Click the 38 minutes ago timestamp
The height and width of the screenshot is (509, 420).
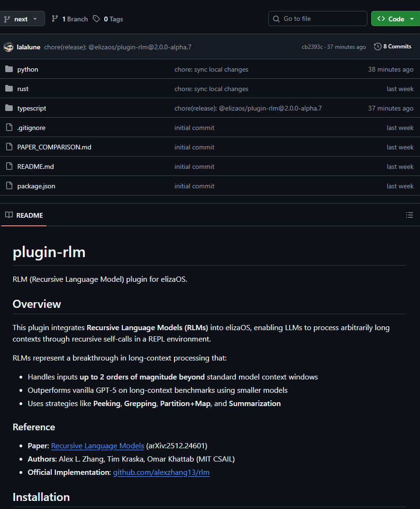391,69
